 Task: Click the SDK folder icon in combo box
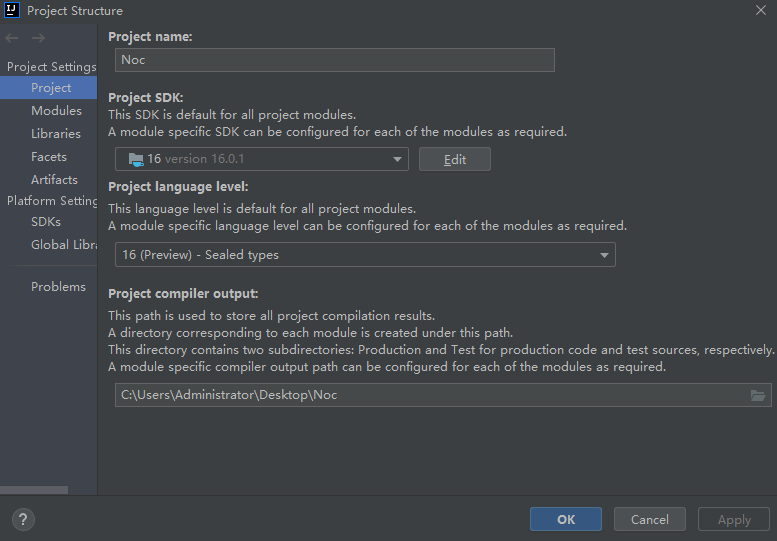pyautogui.click(x=135, y=159)
